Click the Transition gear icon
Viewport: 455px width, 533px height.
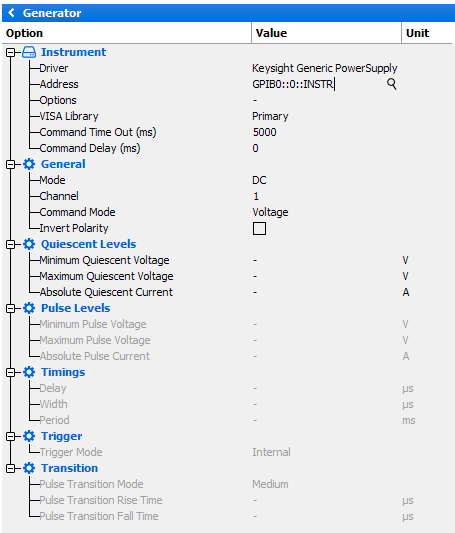click(x=29, y=468)
